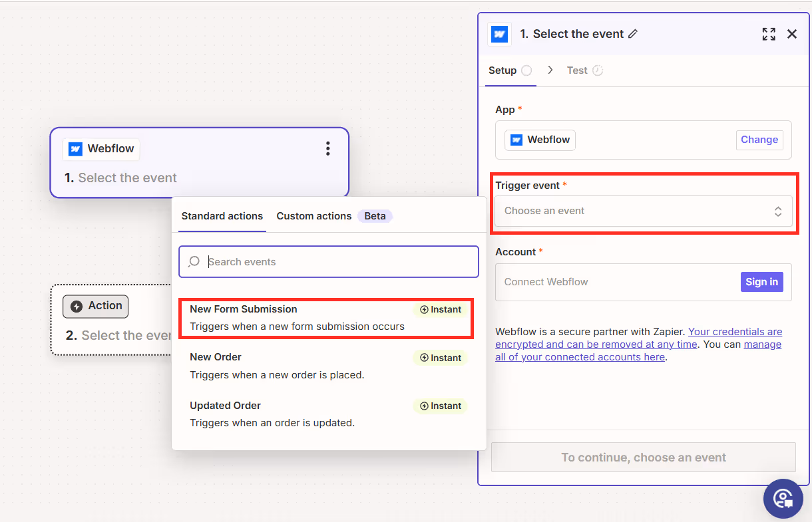
Task: Close the Select the event panel
Action: [792, 34]
